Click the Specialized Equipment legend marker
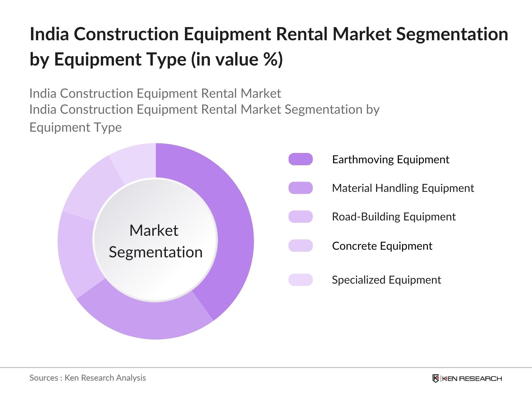 click(x=300, y=280)
